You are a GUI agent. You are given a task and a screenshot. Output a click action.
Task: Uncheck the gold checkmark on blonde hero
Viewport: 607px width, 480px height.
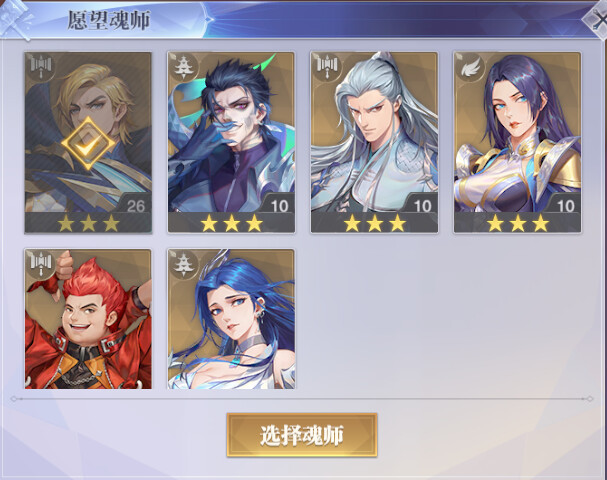click(x=88, y=144)
